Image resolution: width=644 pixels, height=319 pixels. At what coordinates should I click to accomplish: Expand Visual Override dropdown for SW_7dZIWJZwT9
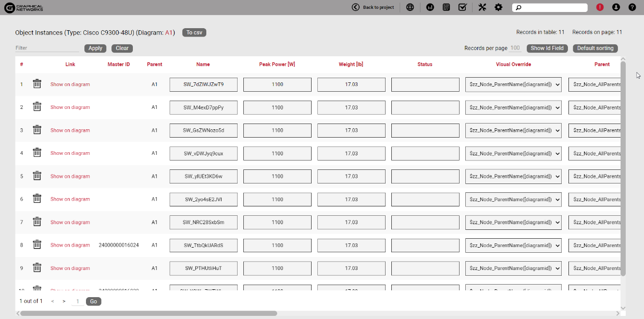[513, 84]
